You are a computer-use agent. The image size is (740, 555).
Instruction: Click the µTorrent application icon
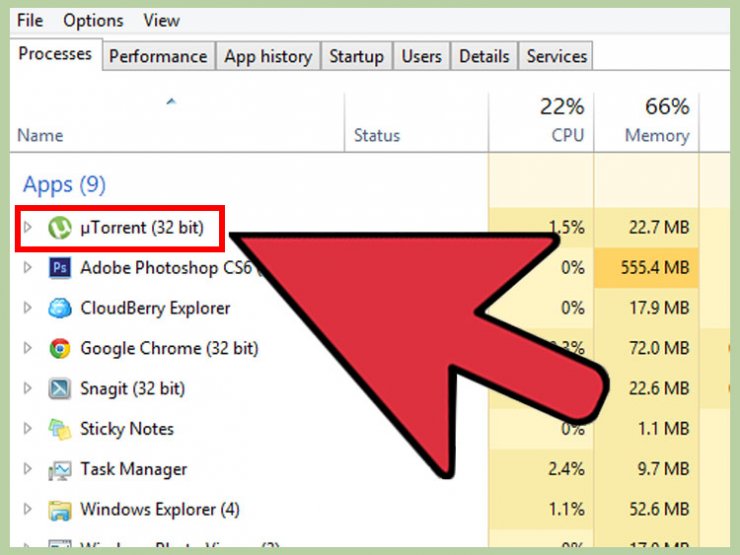[x=60, y=228]
